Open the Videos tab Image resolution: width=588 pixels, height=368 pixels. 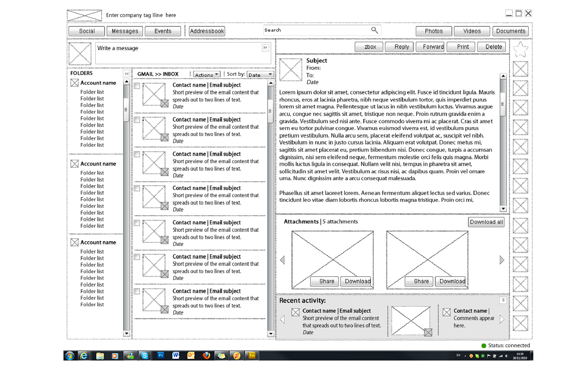tap(472, 31)
